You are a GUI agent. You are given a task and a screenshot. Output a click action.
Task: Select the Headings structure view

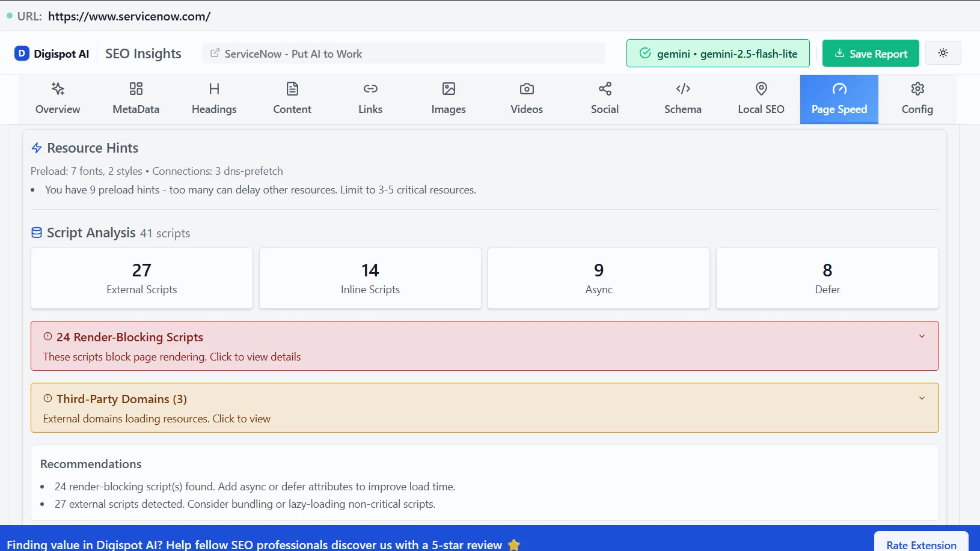[214, 98]
